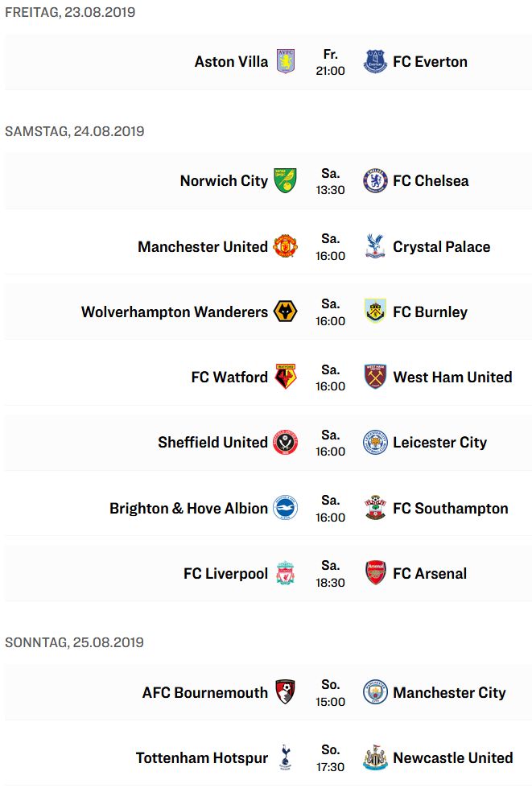Open Brighton & Hove Albion team page
Viewport: 532px width, 788px height.
tap(188, 508)
